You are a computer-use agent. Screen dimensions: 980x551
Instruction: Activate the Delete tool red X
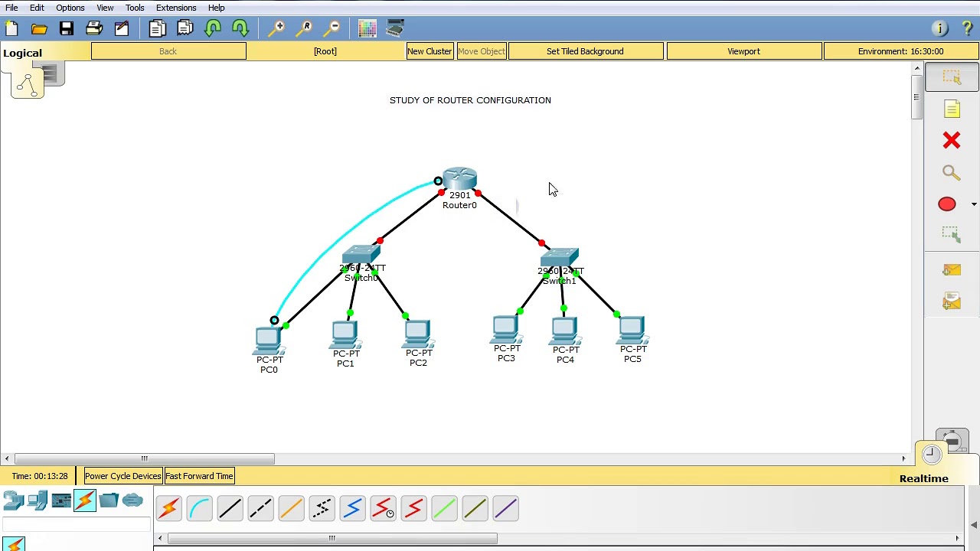(x=952, y=141)
